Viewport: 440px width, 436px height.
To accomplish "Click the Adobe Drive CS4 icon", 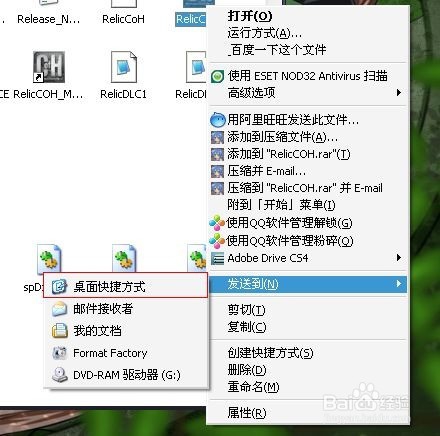I will pos(217,258).
